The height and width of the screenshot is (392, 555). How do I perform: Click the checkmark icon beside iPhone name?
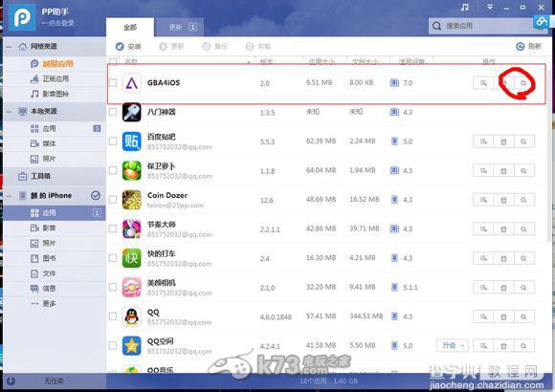coord(96,196)
